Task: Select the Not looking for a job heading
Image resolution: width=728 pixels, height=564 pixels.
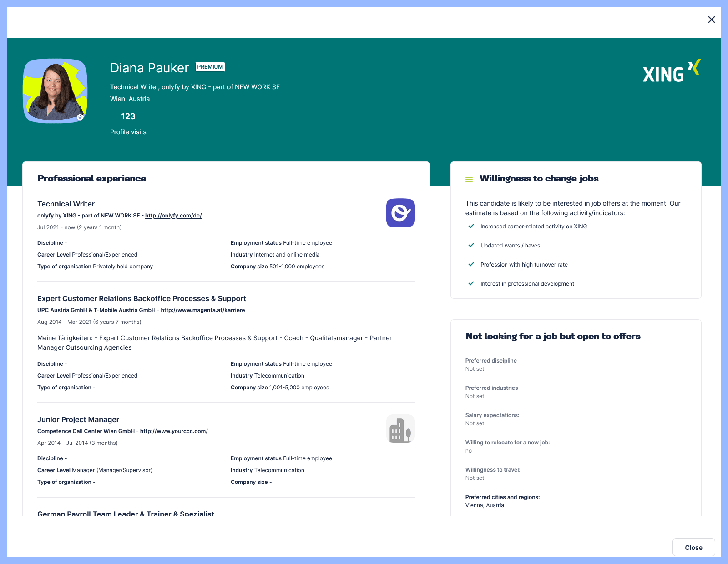Action: [x=553, y=337]
